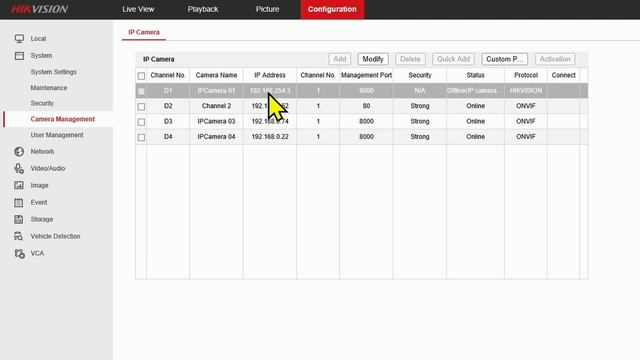Select the Configuration tab
This screenshot has height=360, width=640.
click(x=332, y=9)
